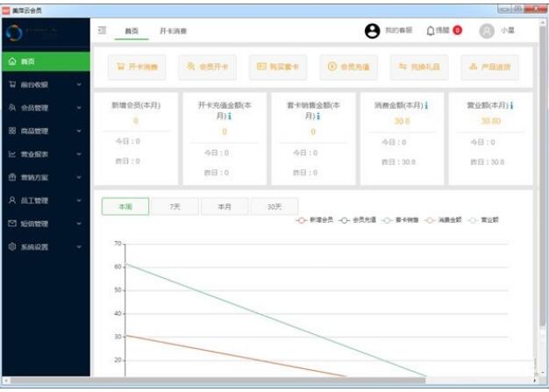549x392 pixels.
Task: Click the 新增会员(本月) card title
Action: tap(136, 105)
